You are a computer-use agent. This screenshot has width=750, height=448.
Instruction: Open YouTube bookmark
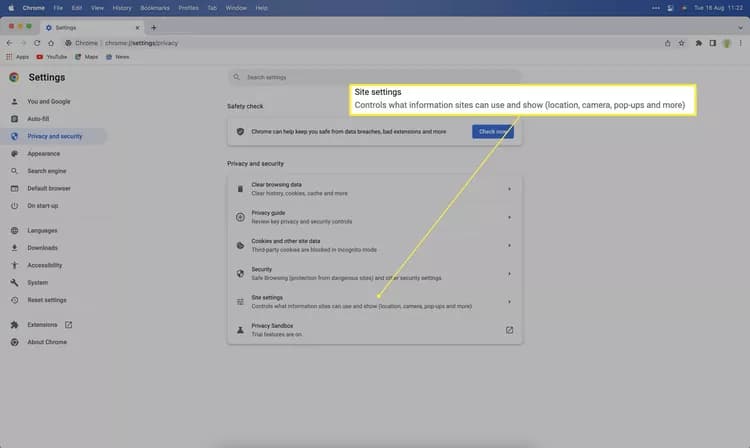click(52, 57)
